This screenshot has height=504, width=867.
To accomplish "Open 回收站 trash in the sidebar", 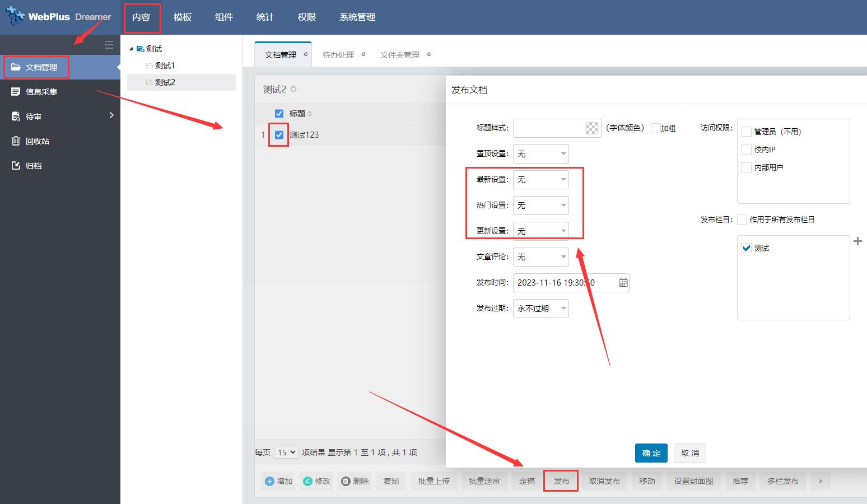I will (60, 141).
